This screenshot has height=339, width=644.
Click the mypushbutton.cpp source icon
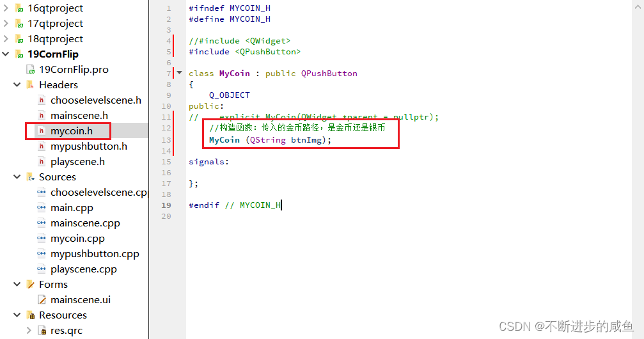point(42,253)
